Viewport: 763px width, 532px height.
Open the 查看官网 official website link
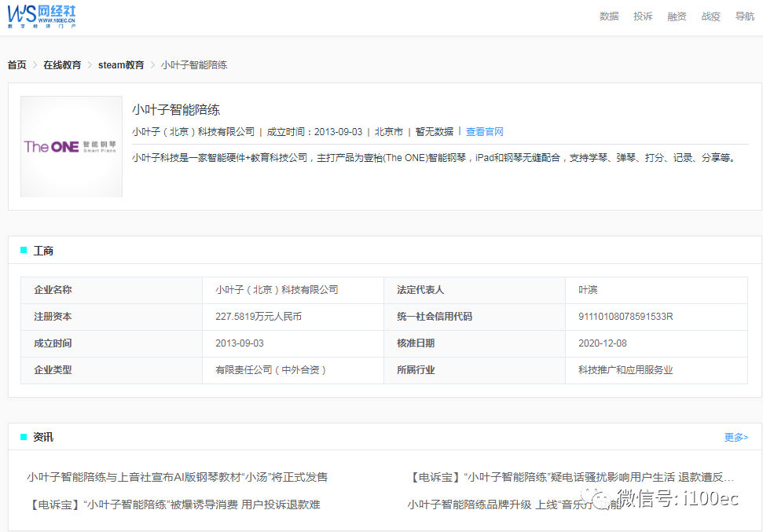point(484,132)
